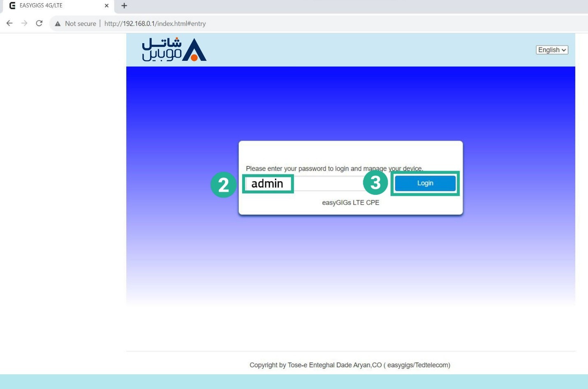Reload the page with the refresh icon

tap(39, 23)
